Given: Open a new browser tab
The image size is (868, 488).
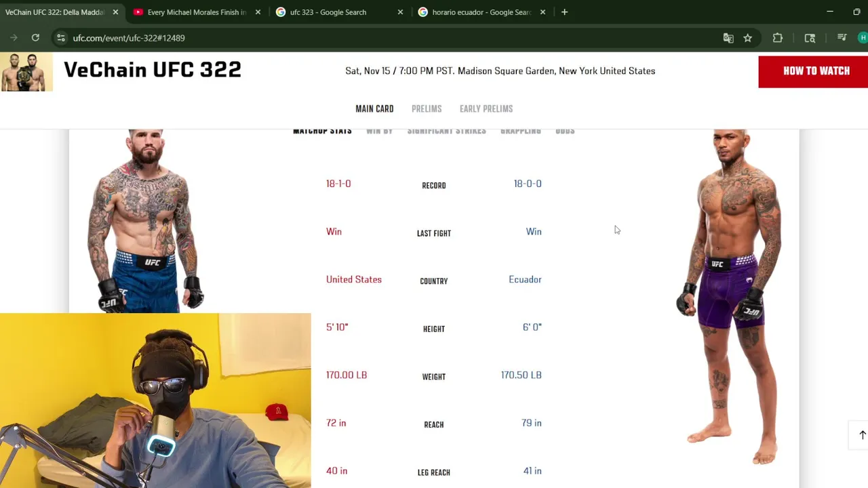Looking at the screenshot, I should tap(564, 12).
